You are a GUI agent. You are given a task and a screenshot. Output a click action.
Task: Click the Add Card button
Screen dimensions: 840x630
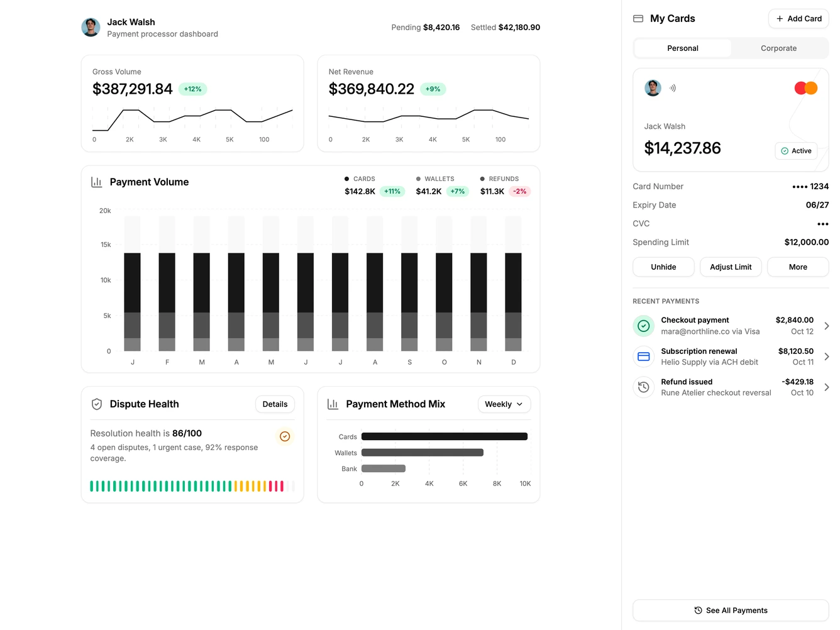click(799, 19)
